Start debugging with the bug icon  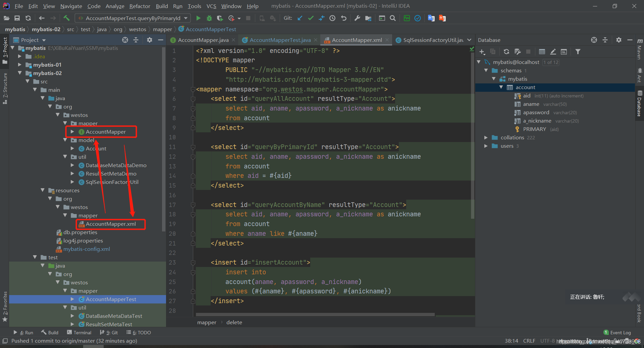pos(209,18)
